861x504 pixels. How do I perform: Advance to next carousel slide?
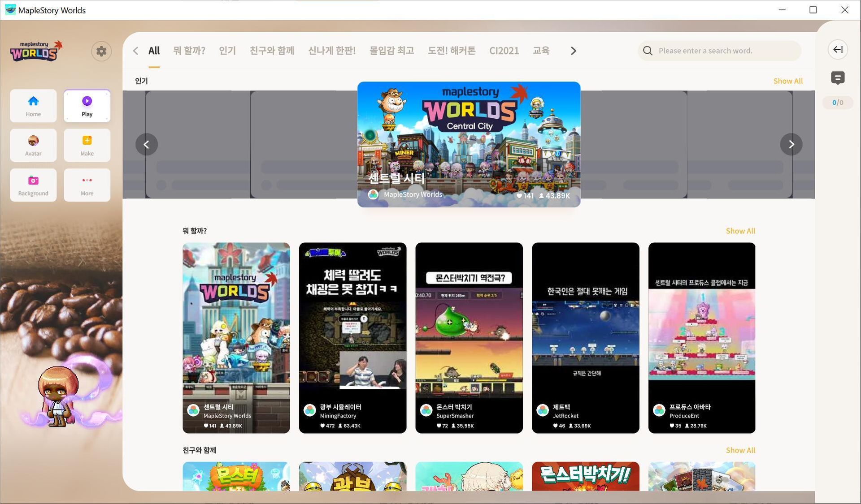[x=791, y=144]
